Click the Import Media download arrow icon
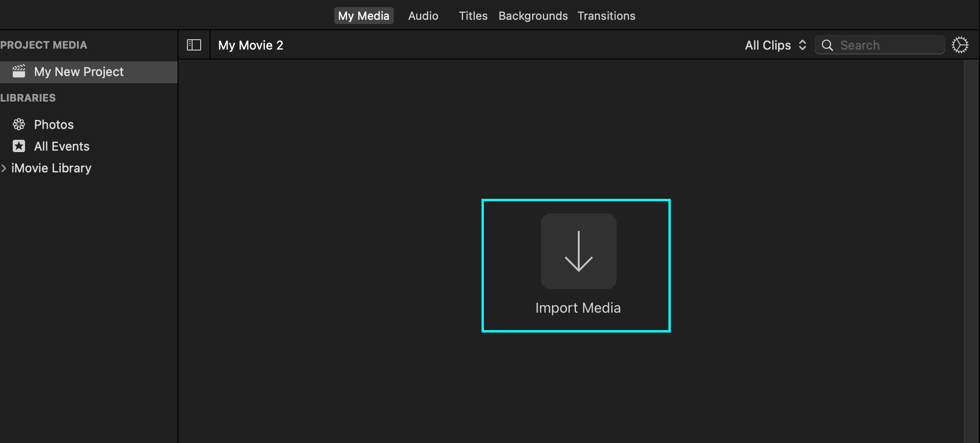This screenshot has width=980, height=443. (578, 251)
